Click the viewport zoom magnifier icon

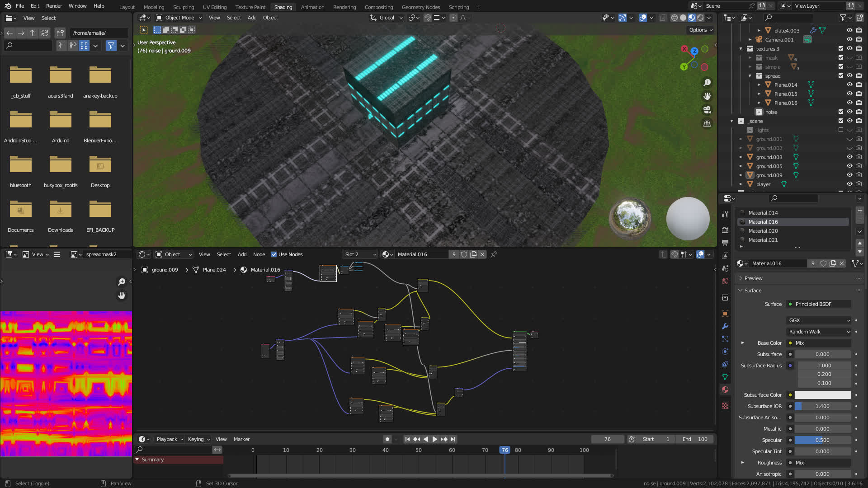click(x=707, y=83)
